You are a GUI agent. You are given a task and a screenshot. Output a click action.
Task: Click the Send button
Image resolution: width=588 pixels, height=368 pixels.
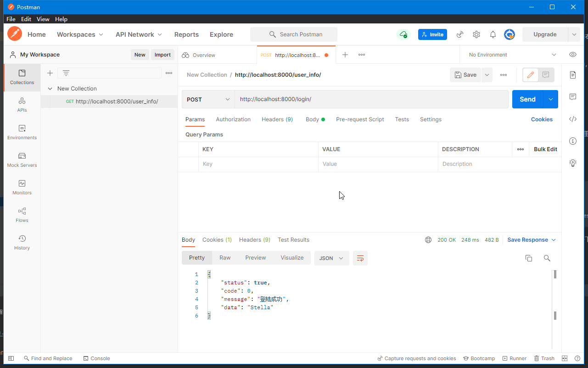pos(527,99)
